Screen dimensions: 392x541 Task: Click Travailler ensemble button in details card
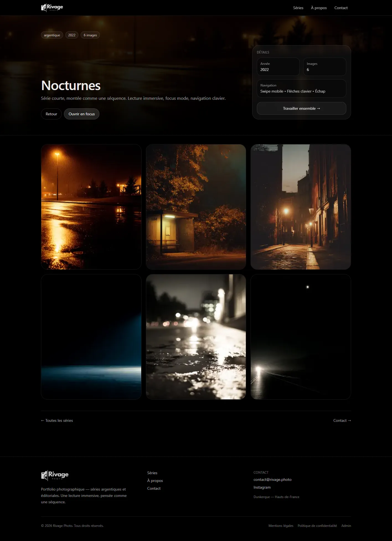pyautogui.click(x=301, y=108)
